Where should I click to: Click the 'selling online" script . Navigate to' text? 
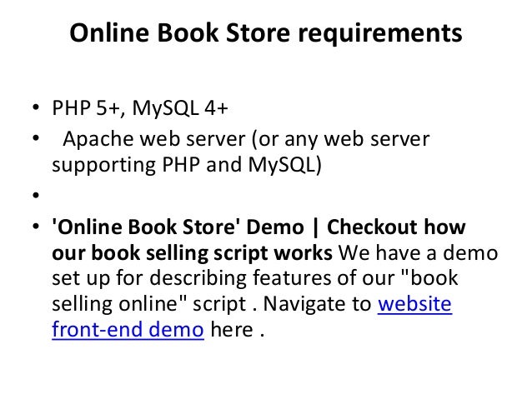(212, 304)
